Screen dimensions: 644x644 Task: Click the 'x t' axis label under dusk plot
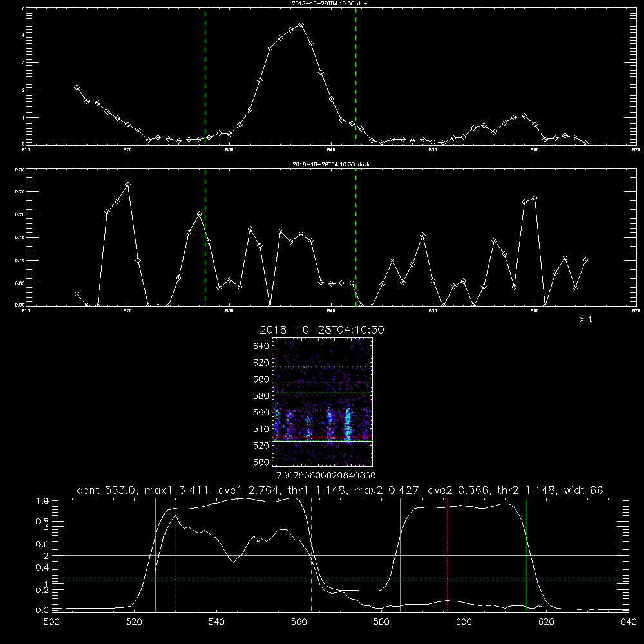coord(585,319)
